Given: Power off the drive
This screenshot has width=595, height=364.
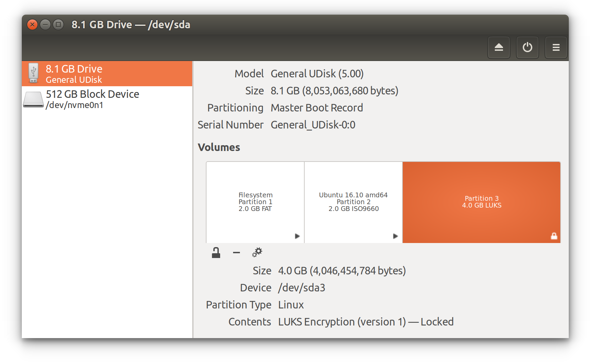Looking at the screenshot, I should (528, 47).
